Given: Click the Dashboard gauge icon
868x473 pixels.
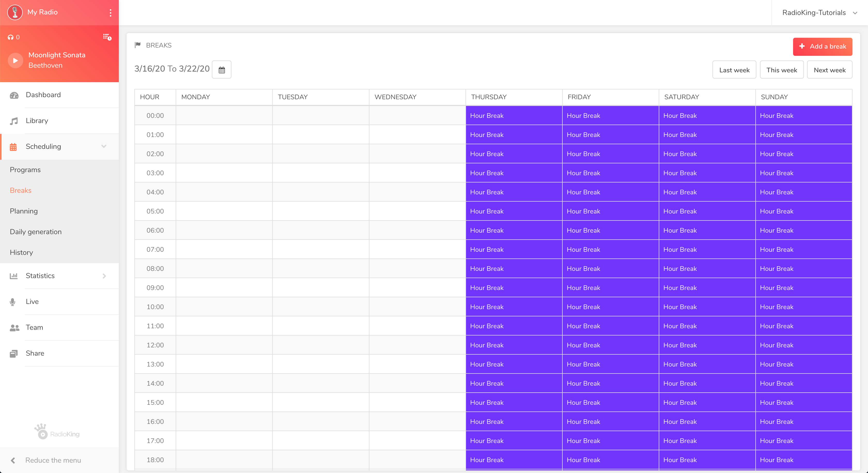Looking at the screenshot, I should pos(14,95).
